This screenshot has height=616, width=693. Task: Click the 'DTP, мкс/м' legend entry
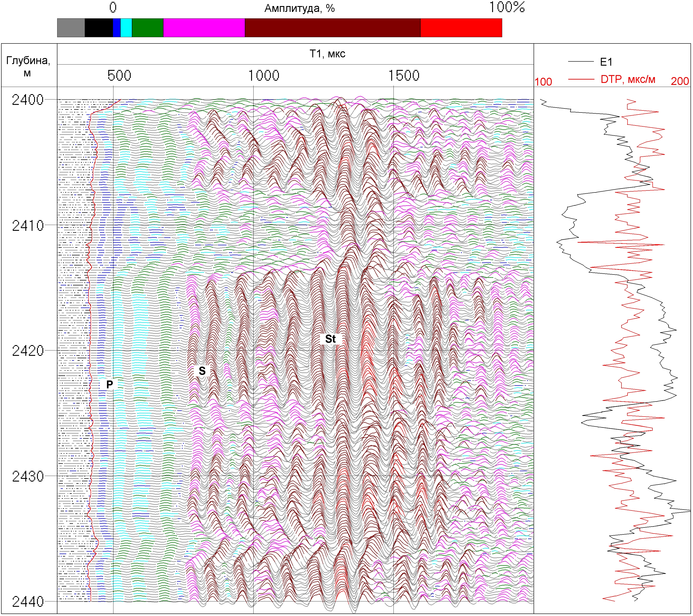pos(628,80)
